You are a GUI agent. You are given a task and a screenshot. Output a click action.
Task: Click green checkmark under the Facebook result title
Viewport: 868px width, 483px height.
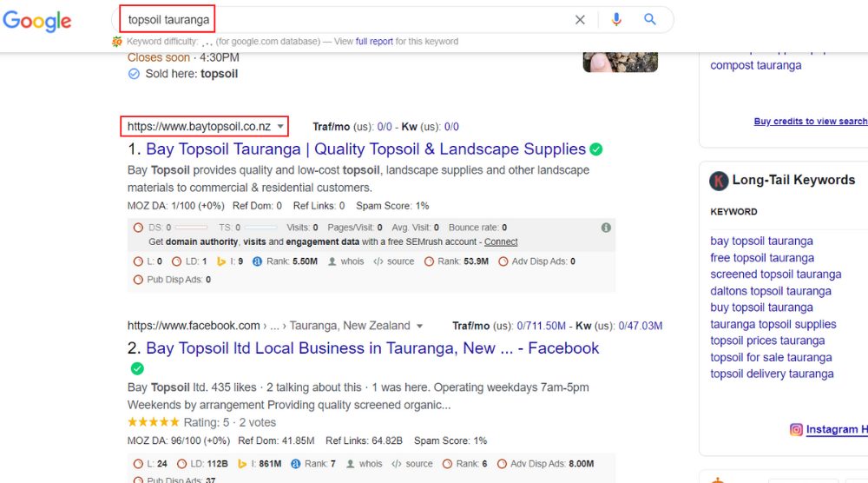(137, 368)
